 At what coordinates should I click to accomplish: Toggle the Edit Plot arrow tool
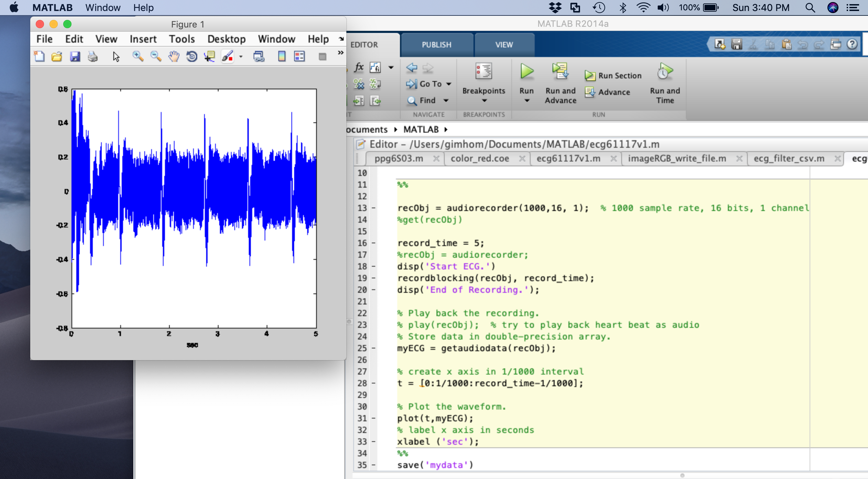click(x=116, y=56)
